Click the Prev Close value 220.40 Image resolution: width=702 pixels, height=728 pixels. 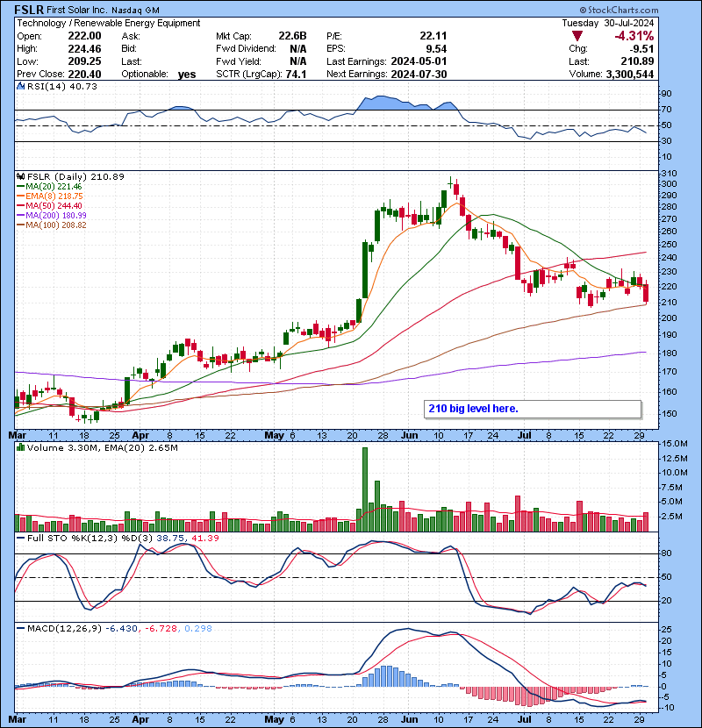pos(84,74)
